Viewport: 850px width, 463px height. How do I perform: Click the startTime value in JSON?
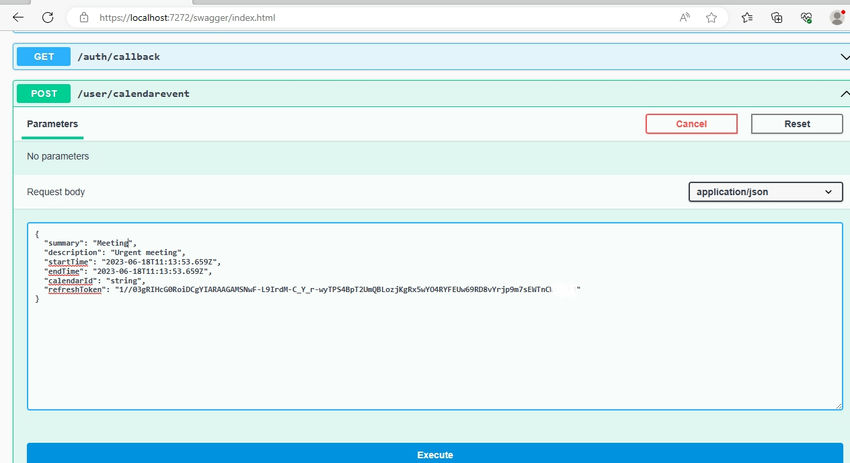(159, 262)
